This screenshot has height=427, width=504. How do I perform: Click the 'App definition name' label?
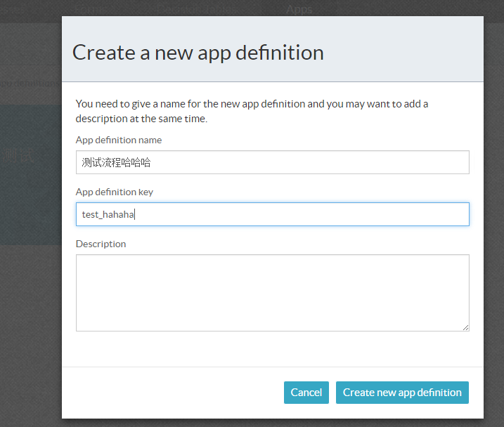(x=119, y=140)
